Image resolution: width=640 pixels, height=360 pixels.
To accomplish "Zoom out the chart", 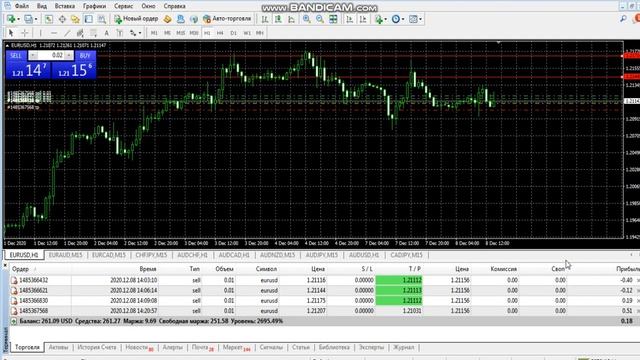I will click(x=320, y=19).
